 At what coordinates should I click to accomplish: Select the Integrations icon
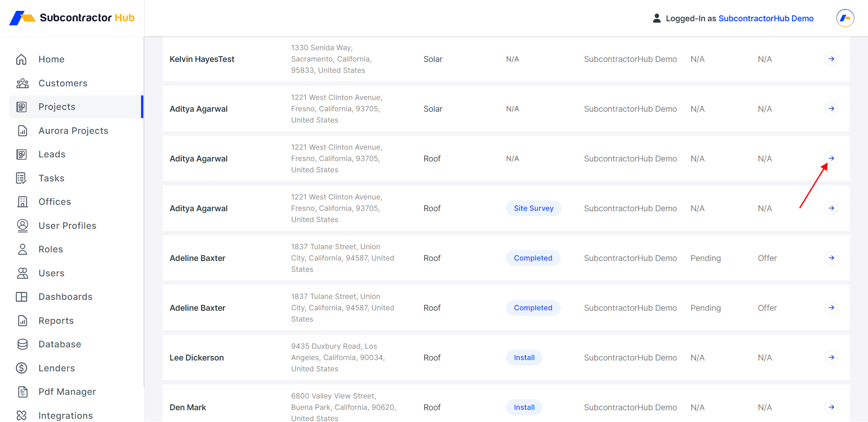(x=21, y=415)
